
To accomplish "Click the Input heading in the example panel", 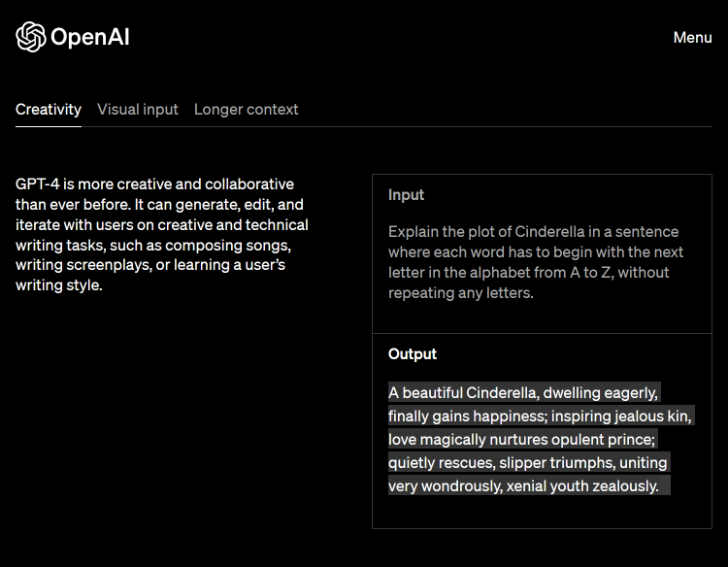I will point(407,195).
